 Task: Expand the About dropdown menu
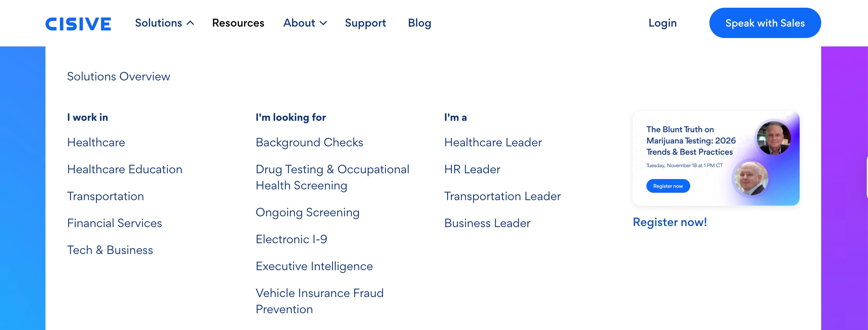(x=305, y=23)
